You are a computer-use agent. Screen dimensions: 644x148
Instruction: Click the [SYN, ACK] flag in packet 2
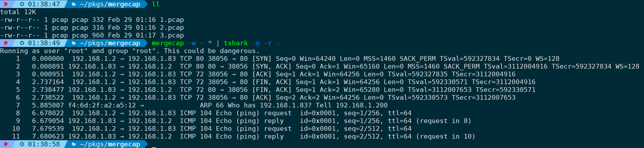(272, 66)
